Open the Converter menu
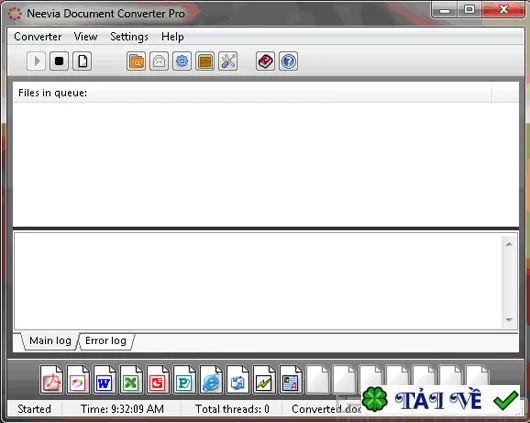 pos(38,37)
